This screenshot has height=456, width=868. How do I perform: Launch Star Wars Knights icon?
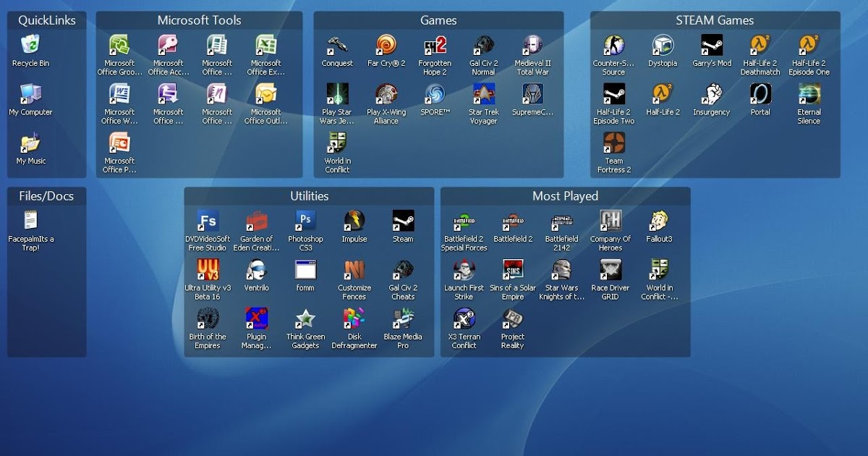click(x=561, y=269)
